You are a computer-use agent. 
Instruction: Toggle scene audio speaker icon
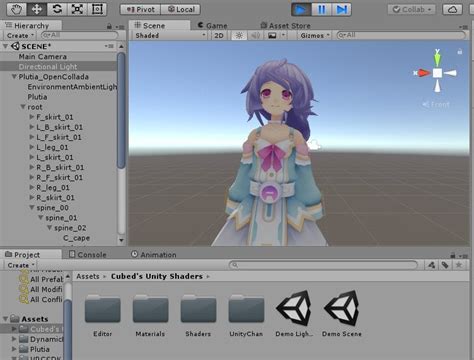(x=255, y=35)
